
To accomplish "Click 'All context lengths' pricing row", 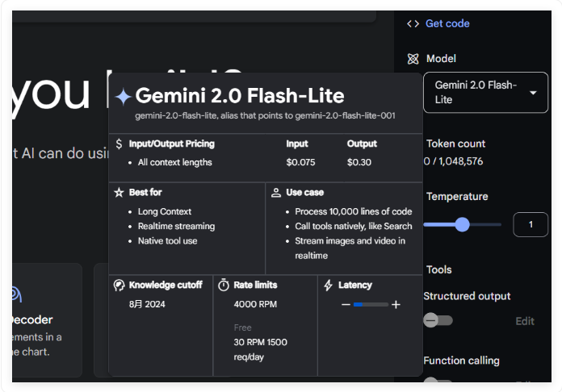I will click(175, 163).
